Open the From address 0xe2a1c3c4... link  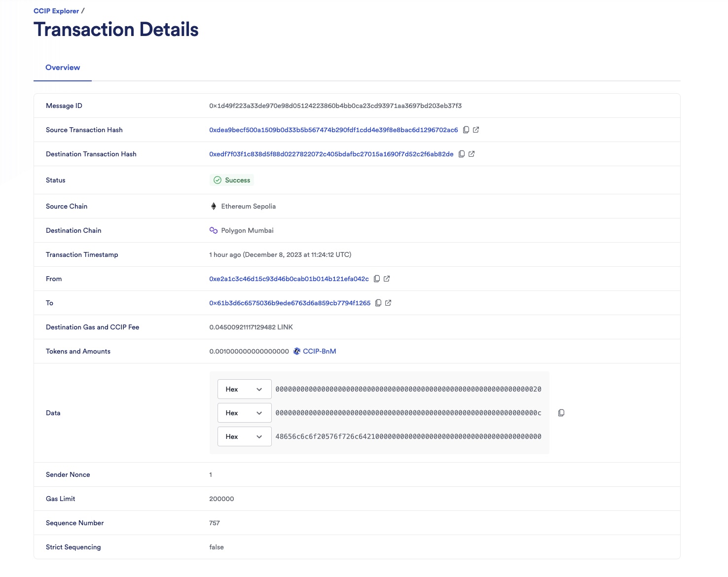tap(289, 279)
